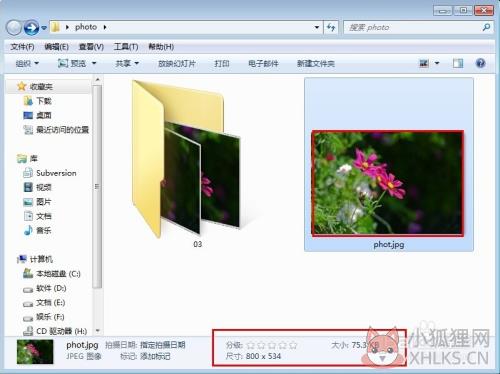
Task: Open the 音乐 library
Action: (44, 230)
